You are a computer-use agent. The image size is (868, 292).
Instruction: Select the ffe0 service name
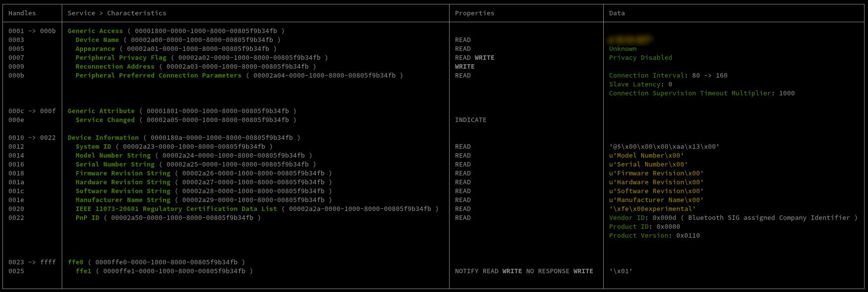click(76, 262)
